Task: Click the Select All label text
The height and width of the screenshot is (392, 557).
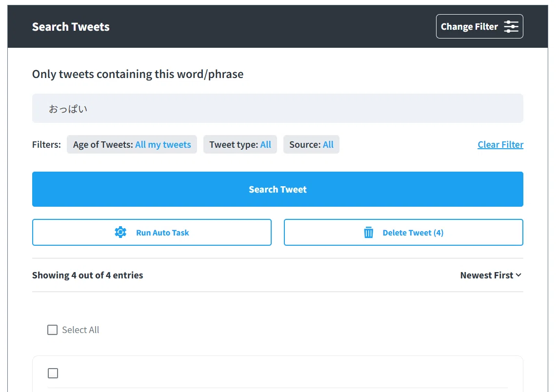Action: click(x=80, y=330)
